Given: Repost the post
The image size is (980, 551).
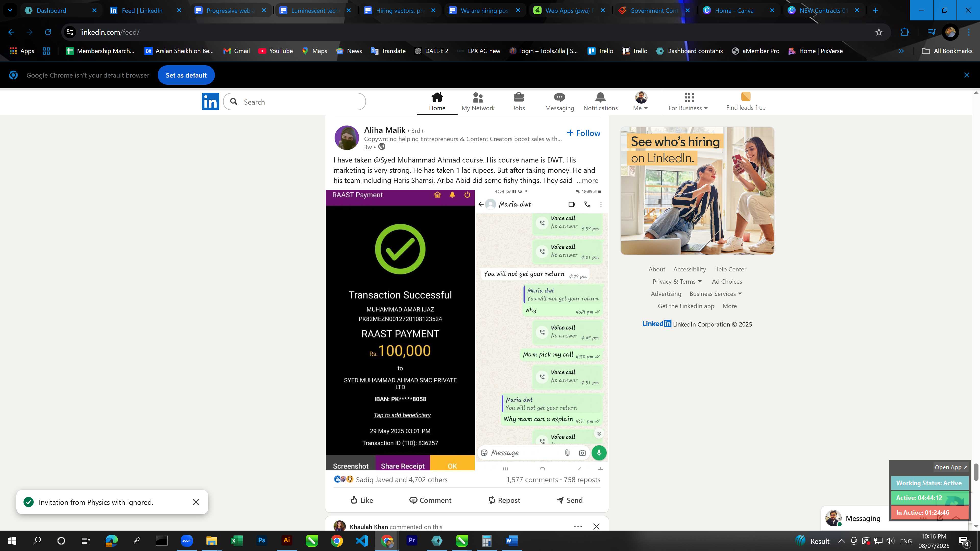Looking at the screenshot, I should (x=504, y=500).
